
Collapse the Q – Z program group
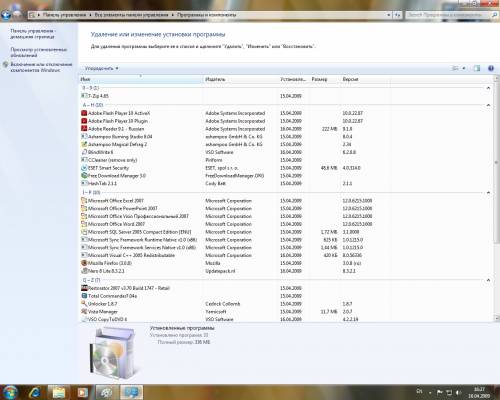point(488,280)
